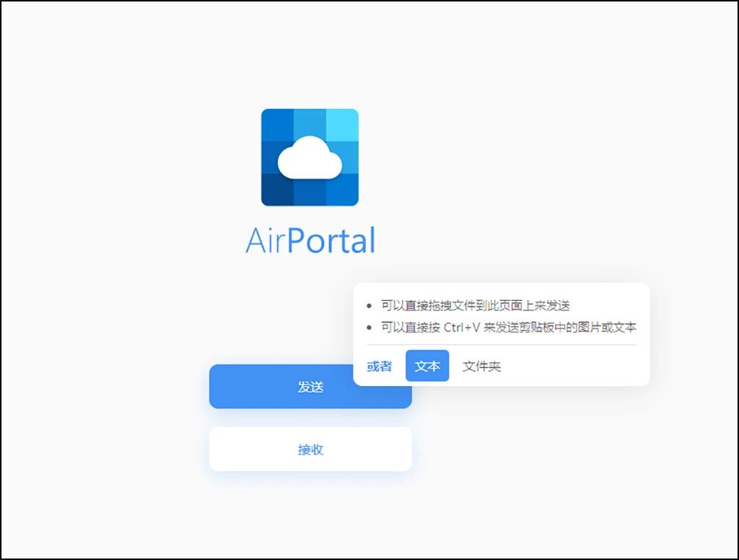
Task: Click the white cloud shape inside the logo
Action: [x=310, y=160]
